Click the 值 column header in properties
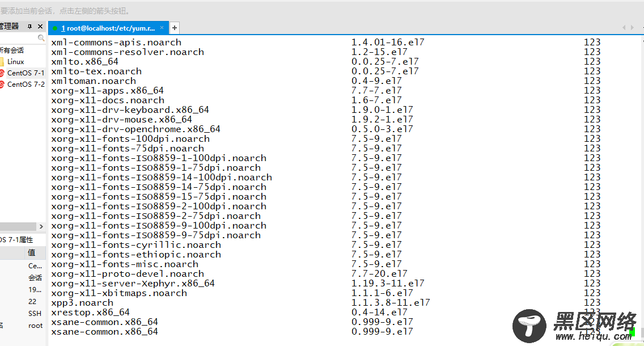Screen dimensions: 644x346 32,253
